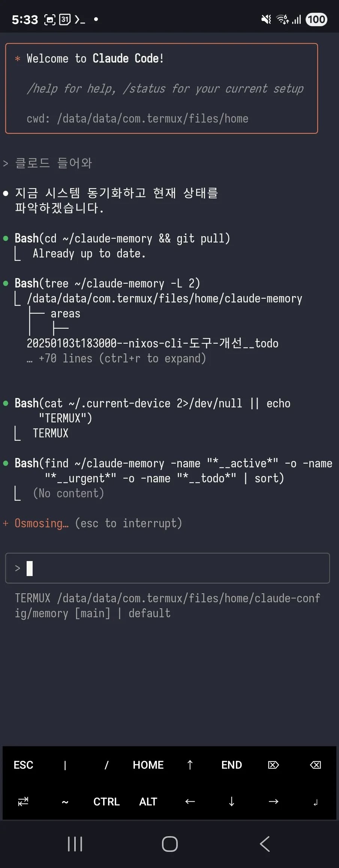Open Android recent apps navigation button

(75, 844)
